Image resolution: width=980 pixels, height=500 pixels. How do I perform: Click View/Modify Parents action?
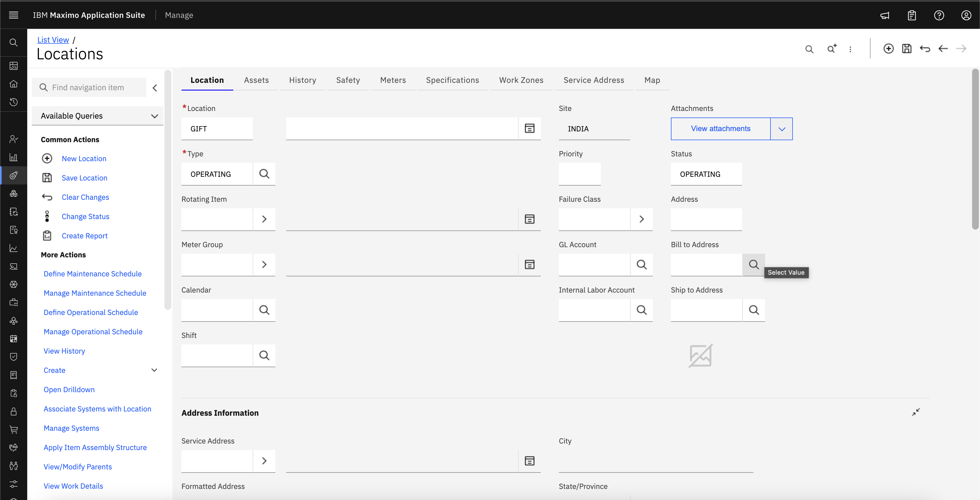coord(78,467)
